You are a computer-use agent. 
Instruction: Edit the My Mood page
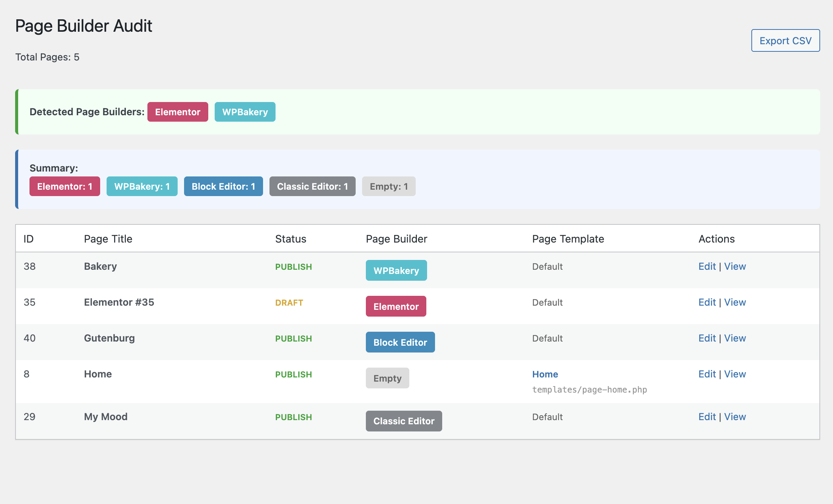707,417
